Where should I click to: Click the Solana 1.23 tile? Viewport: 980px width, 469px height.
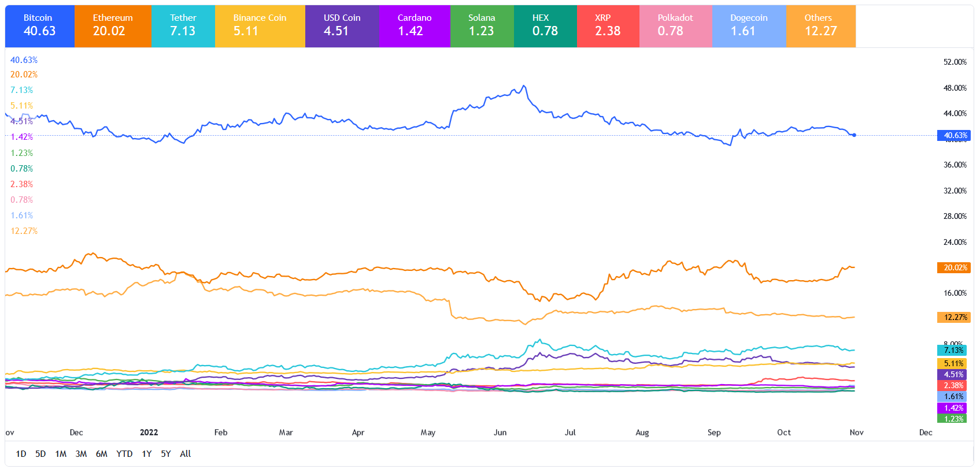click(x=482, y=26)
